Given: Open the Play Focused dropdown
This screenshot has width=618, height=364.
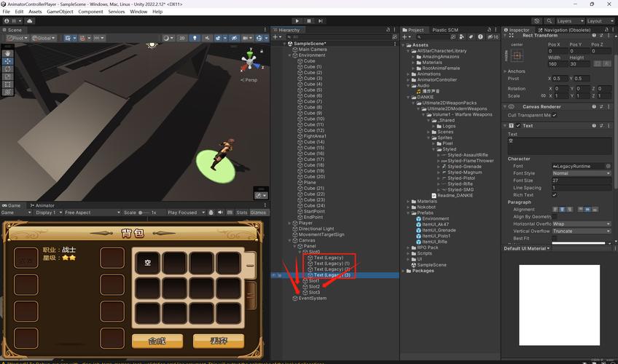Looking at the screenshot, I should pos(186,213).
